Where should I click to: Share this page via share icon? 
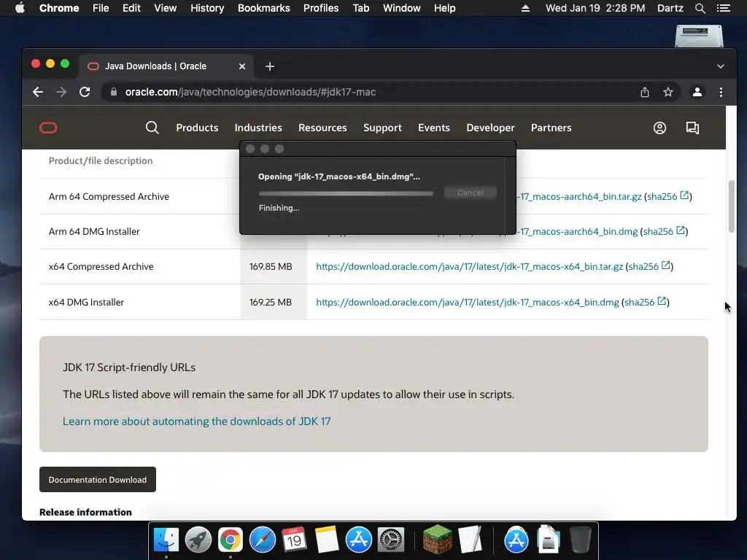[x=645, y=92]
